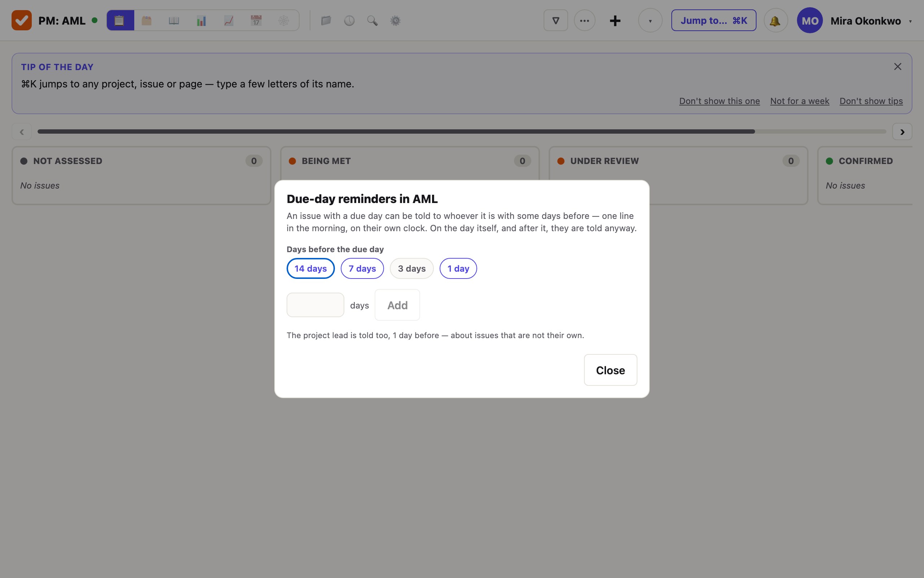Click the horizontal board scrollbar thumb
Image resolution: width=924 pixels, height=578 pixels.
tap(396, 131)
